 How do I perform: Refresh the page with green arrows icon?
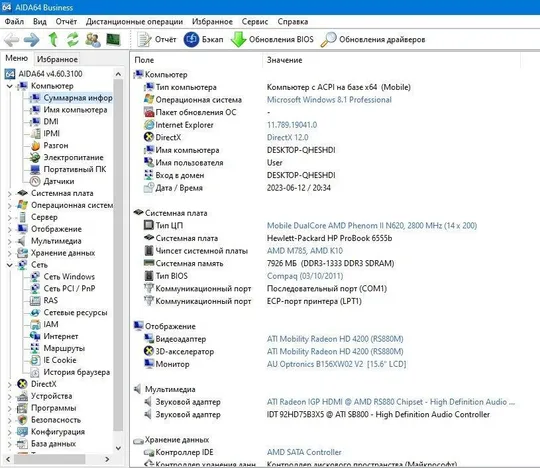pos(73,40)
